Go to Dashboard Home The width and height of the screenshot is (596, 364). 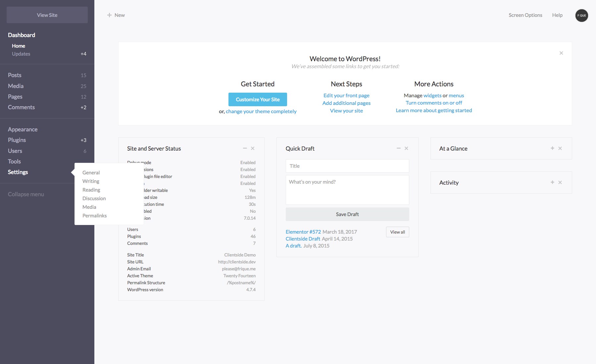(19, 46)
